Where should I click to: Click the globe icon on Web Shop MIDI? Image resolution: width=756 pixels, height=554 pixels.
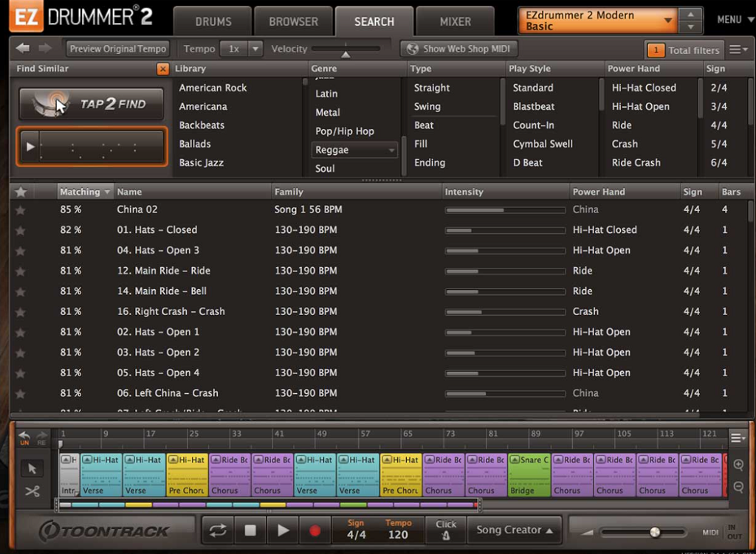pyautogui.click(x=412, y=49)
